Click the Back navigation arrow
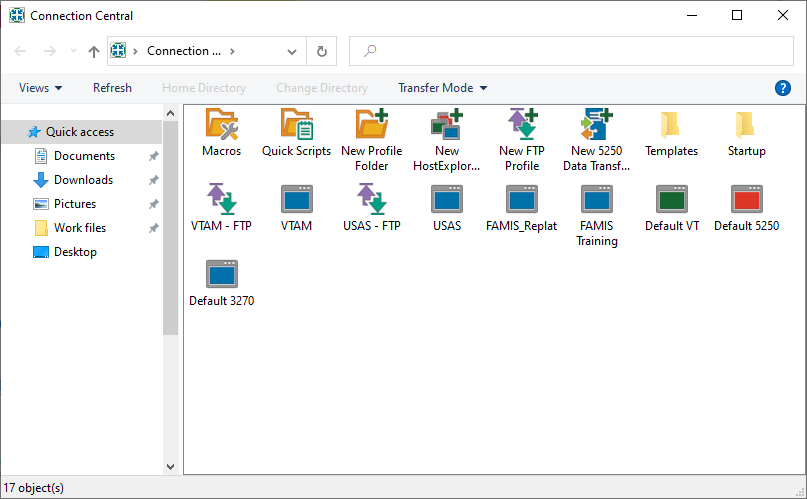This screenshot has height=499, width=807. click(20, 51)
